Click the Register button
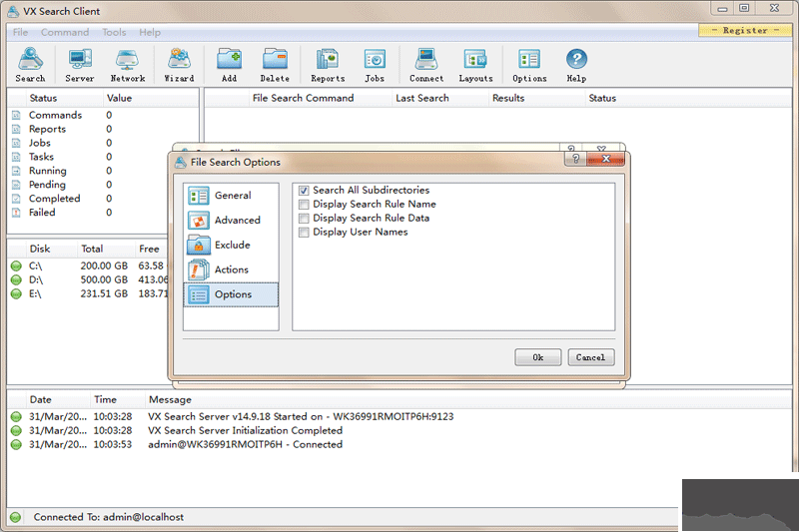This screenshot has width=799, height=532. 745,30
